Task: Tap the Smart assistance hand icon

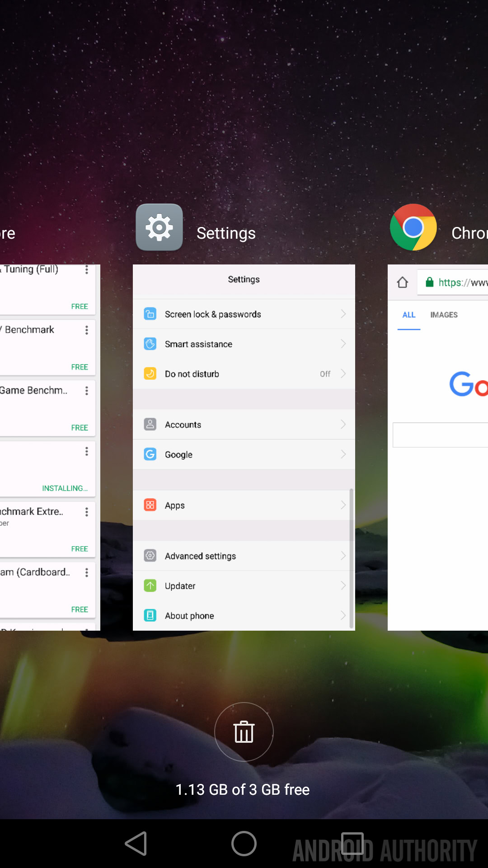Action: tap(150, 344)
